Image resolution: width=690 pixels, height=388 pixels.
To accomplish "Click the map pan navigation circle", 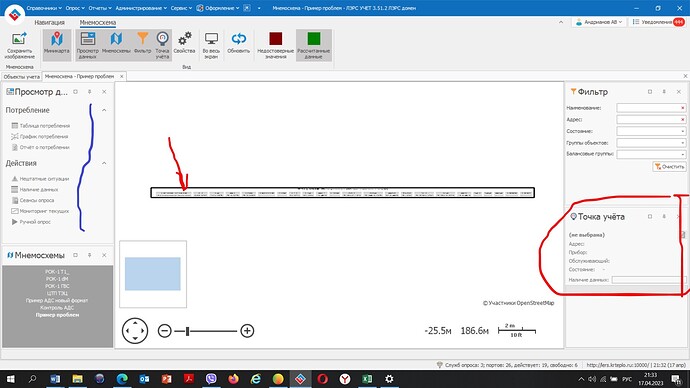I will [135, 331].
